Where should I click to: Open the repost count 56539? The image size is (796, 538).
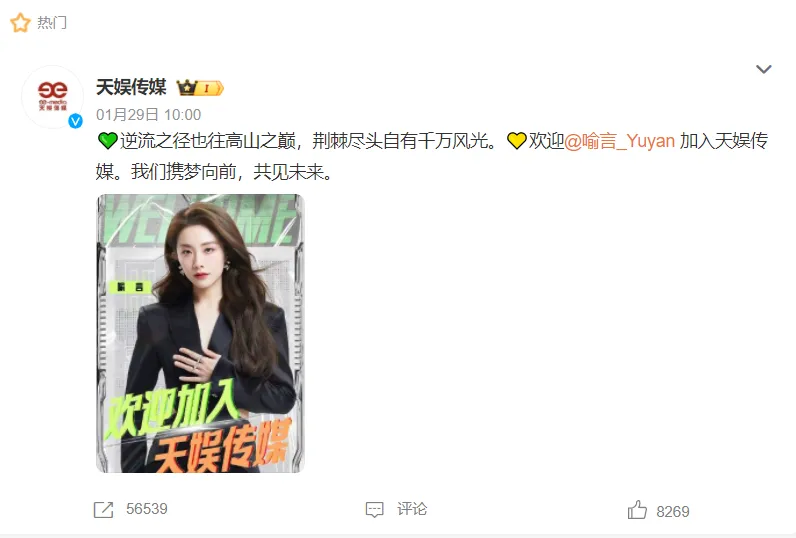point(147,509)
